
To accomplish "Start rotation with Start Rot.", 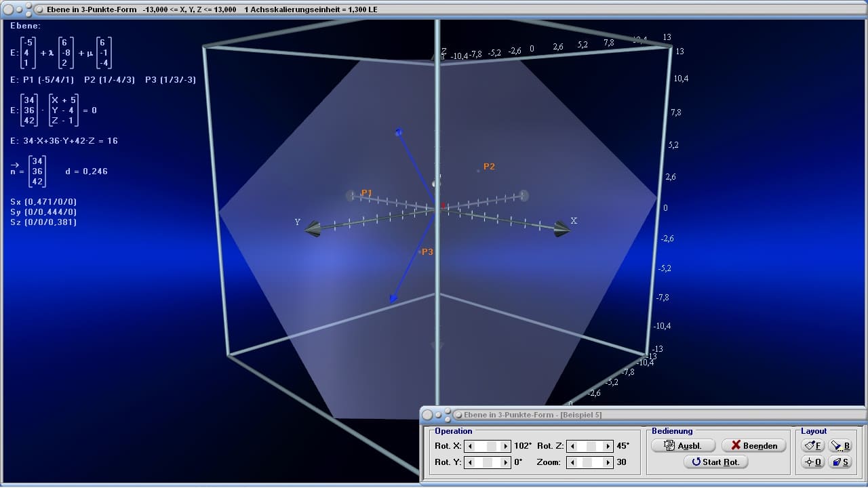I will point(715,462).
